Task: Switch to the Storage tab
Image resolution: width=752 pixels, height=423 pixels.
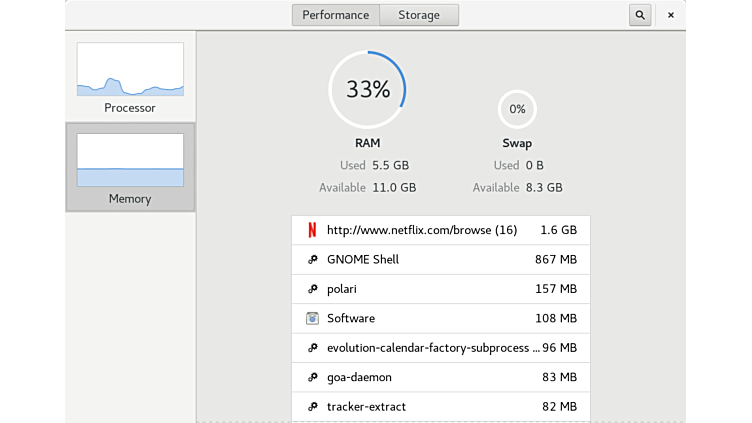Action: pos(419,15)
